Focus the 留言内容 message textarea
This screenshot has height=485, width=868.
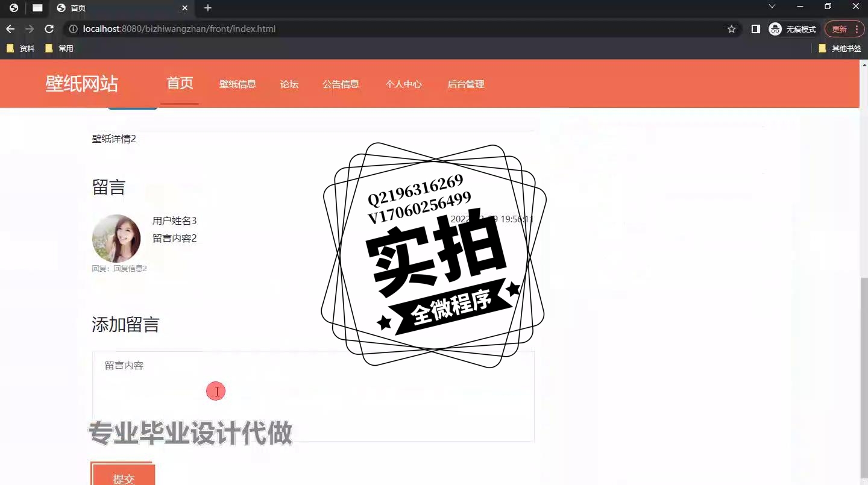point(313,396)
